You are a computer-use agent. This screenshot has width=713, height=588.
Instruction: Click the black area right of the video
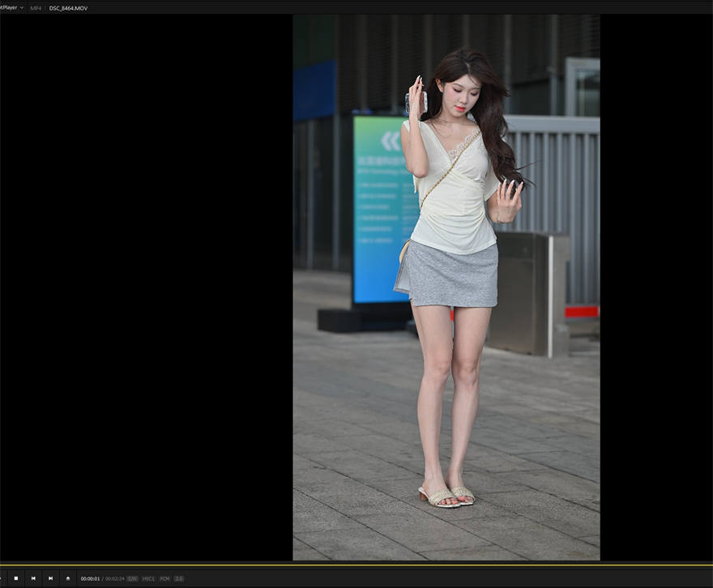[656, 288]
